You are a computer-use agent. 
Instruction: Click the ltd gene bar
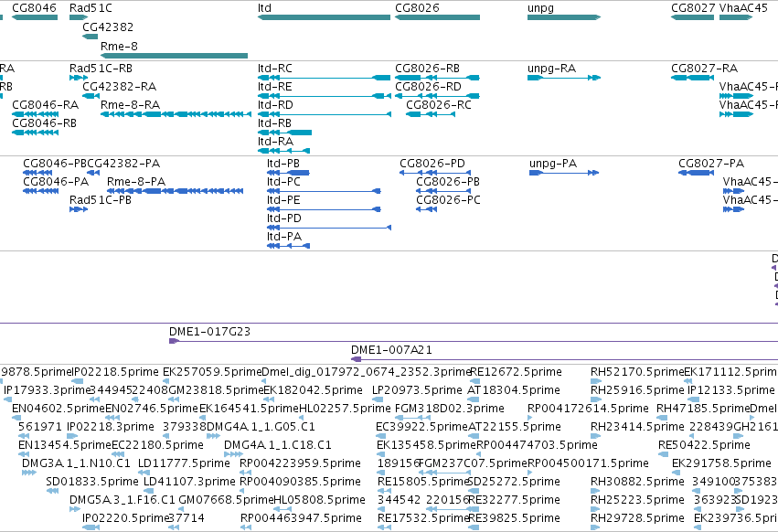pos(324,17)
